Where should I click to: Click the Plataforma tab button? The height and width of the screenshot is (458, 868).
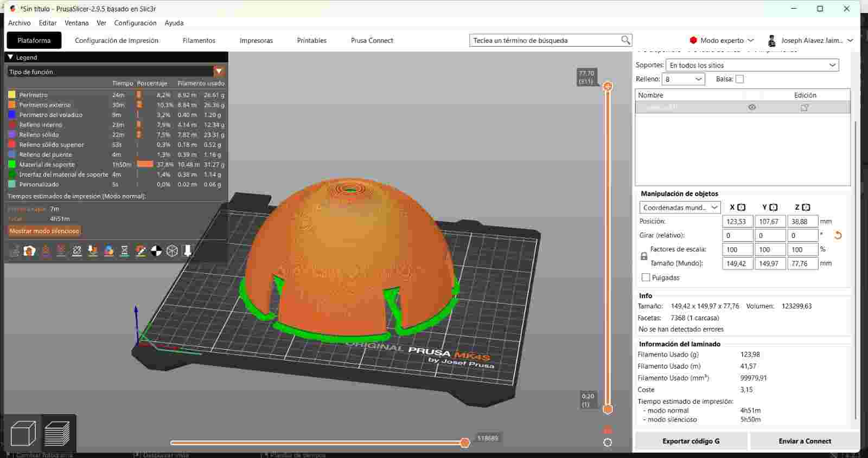[34, 40]
